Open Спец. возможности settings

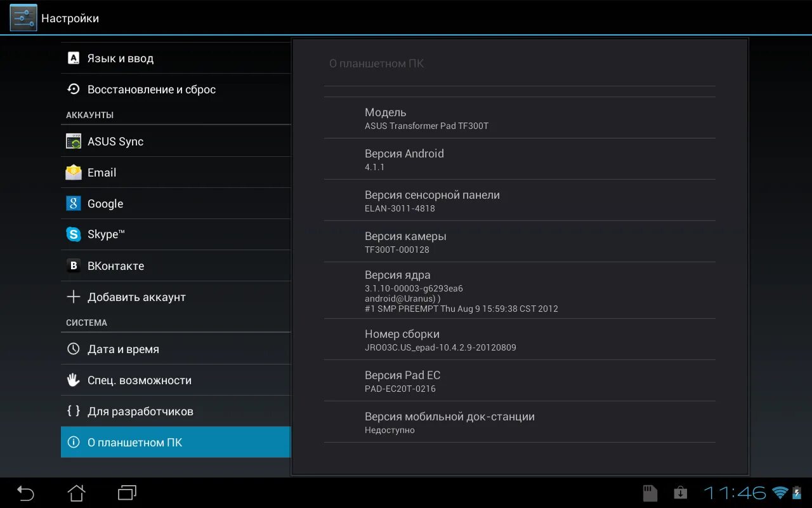coord(176,380)
